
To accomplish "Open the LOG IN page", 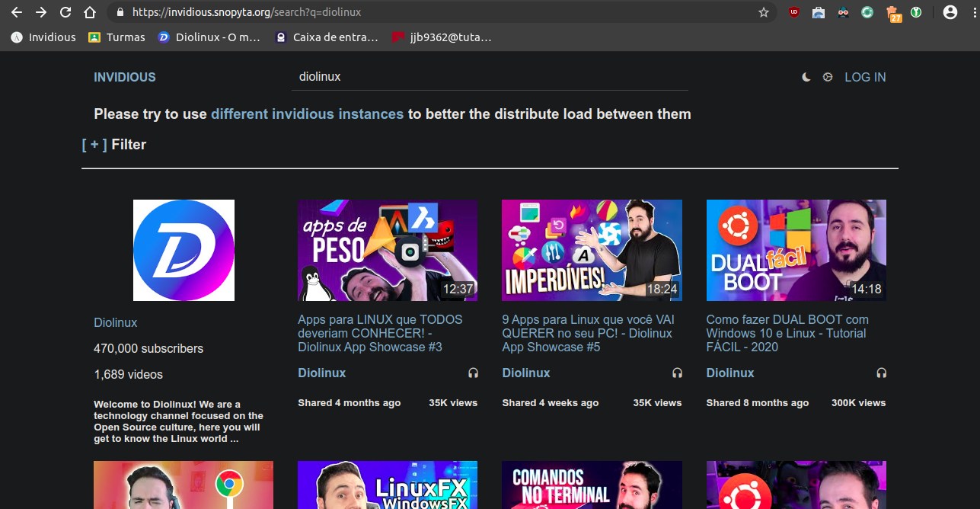I will pyautogui.click(x=865, y=77).
